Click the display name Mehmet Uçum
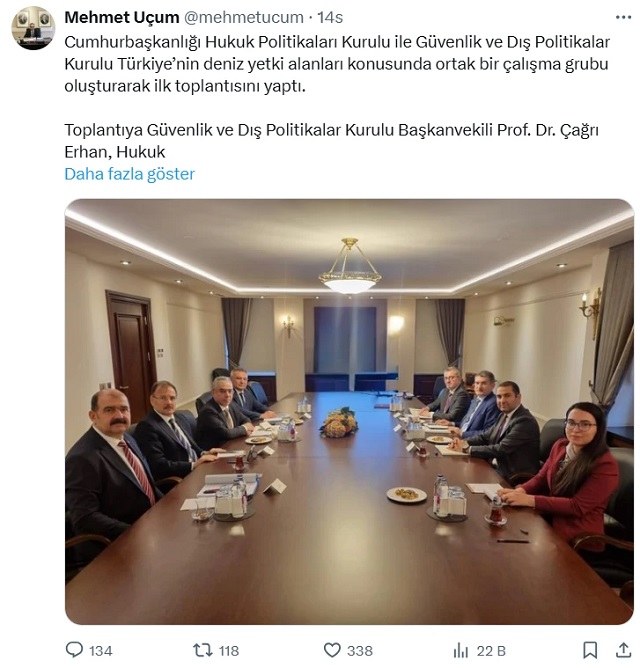The height and width of the screenshot is (668, 640). (x=122, y=17)
